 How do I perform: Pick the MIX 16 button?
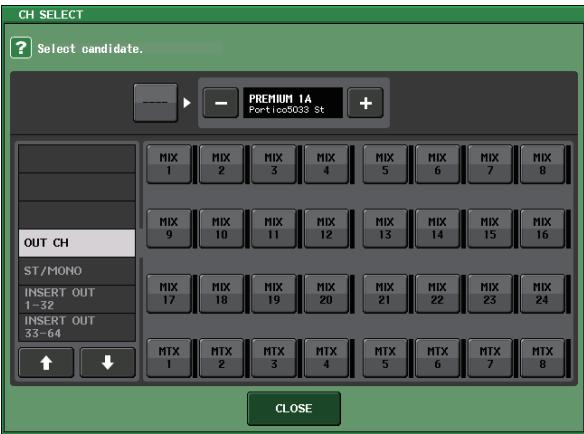(x=542, y=229)
